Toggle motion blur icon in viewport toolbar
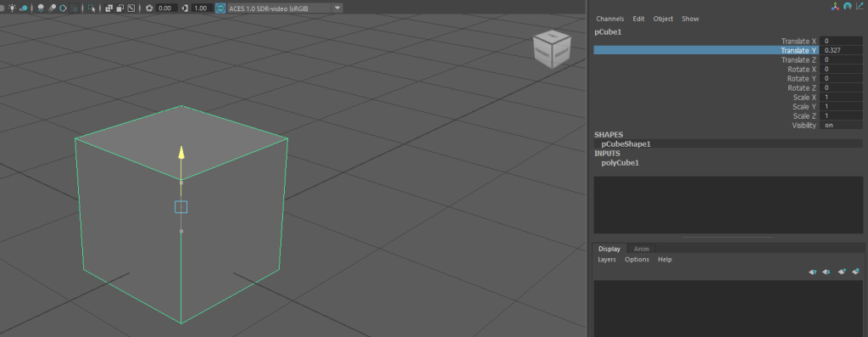This screenshot has width=868, height=337. [x=52, y=8]
